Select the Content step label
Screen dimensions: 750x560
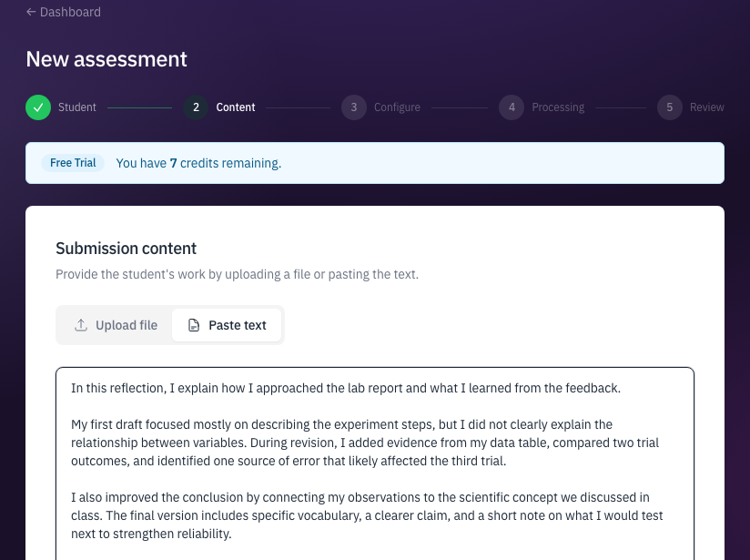coord(235,107)
